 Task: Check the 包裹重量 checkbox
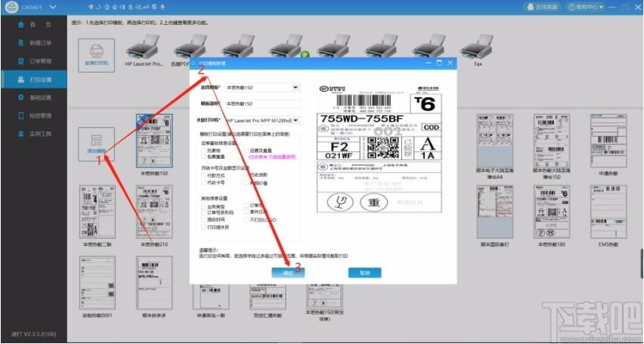203,157
